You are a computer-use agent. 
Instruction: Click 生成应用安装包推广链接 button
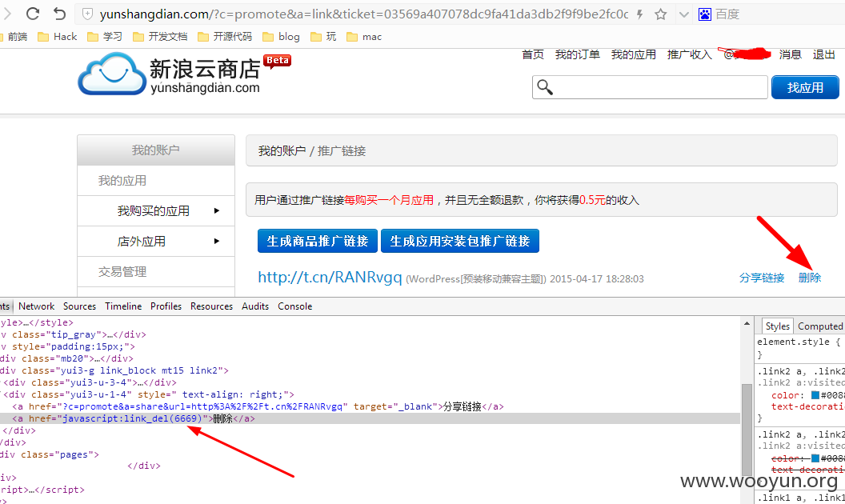[x=460, y=241]
